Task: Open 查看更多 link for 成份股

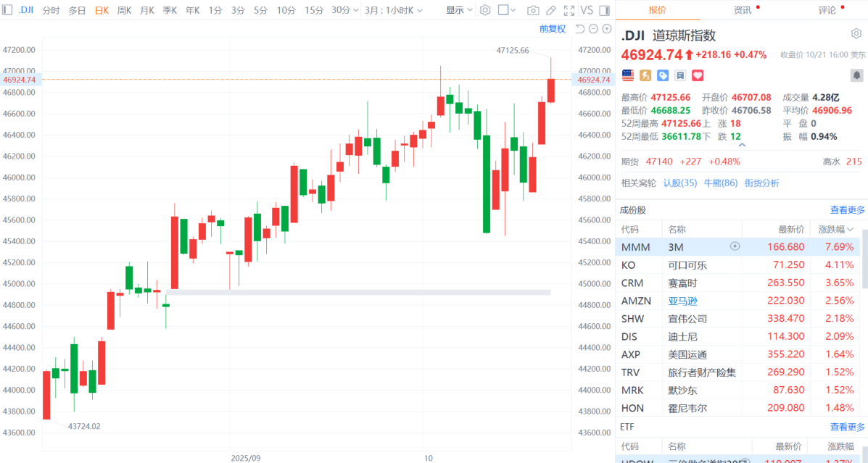Action: 847,210
